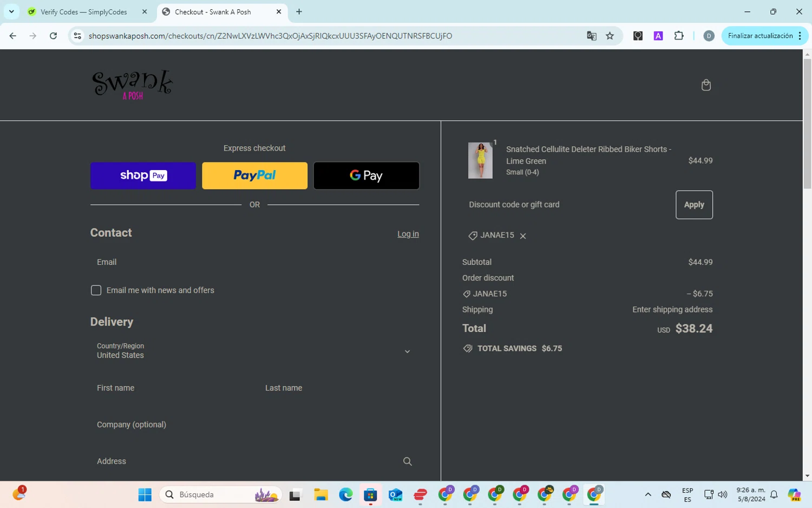Screen dimensions: 812x508
Task: Open the weather widget on the taskbar
Action: (19, 493)
